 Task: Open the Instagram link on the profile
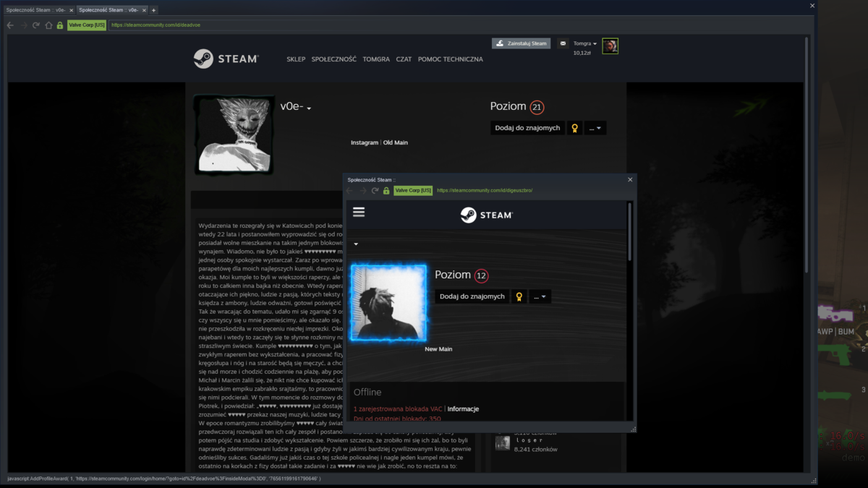click(365, 142)
